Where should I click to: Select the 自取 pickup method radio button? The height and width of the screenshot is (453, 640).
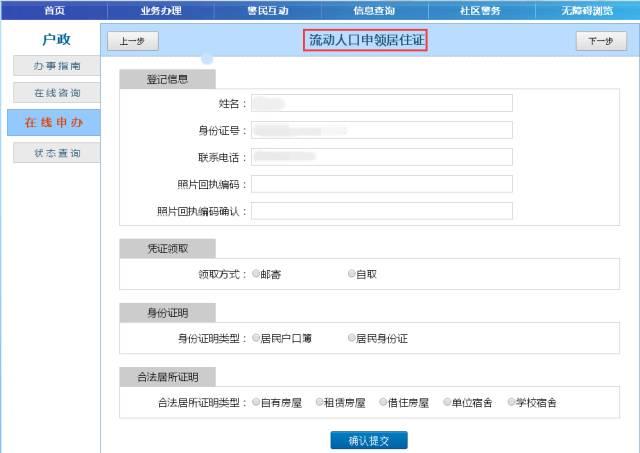pos(351,273)
